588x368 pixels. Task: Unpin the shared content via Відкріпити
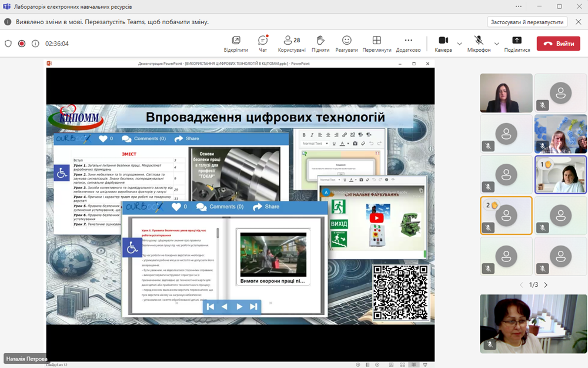[x=236, y=42]
